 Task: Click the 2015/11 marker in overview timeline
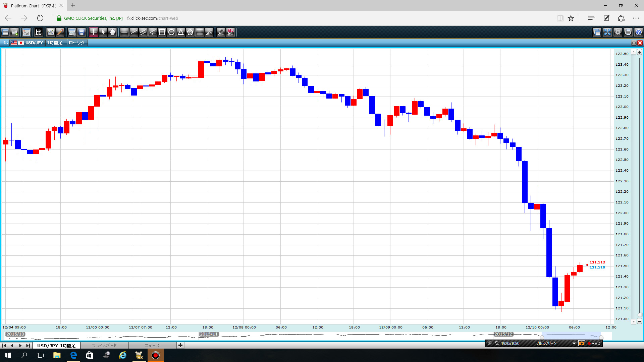pyautogui.click(x=209, y=334)
